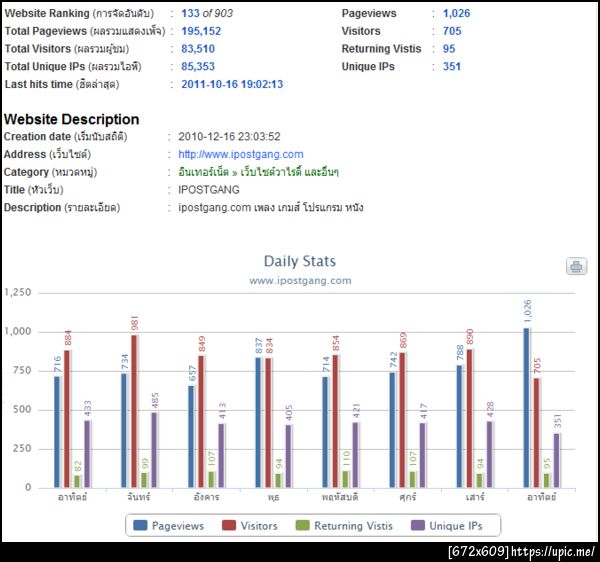Screen dimensions: 600x562
Task: Click the 890 visitors bar
Action: point(470,418)
